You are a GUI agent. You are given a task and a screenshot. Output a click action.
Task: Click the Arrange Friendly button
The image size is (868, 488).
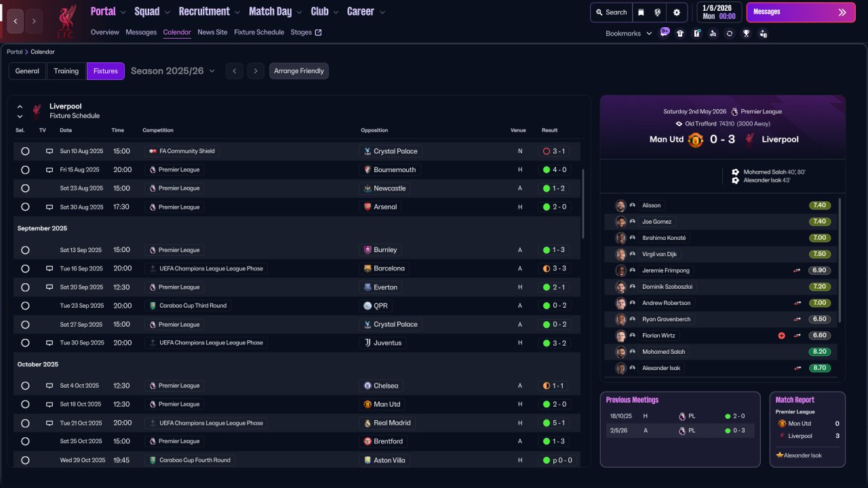[299, 71]
